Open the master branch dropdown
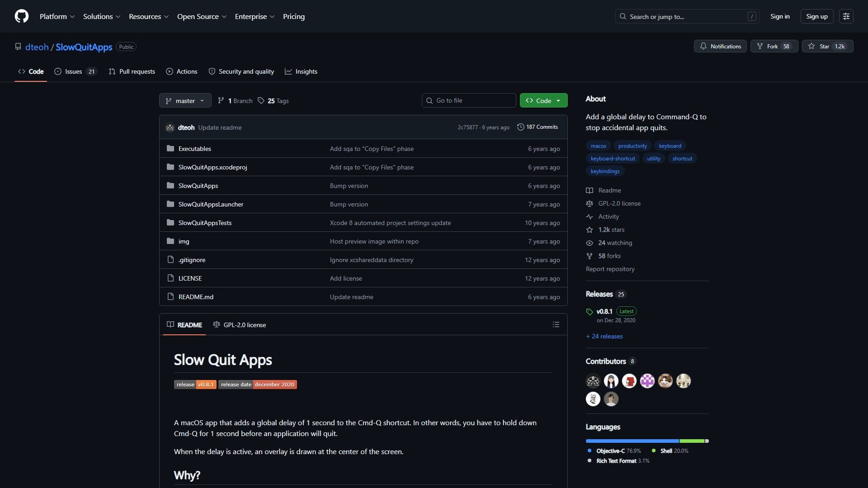This screenshot has height=488, width=868. point(185,100)
